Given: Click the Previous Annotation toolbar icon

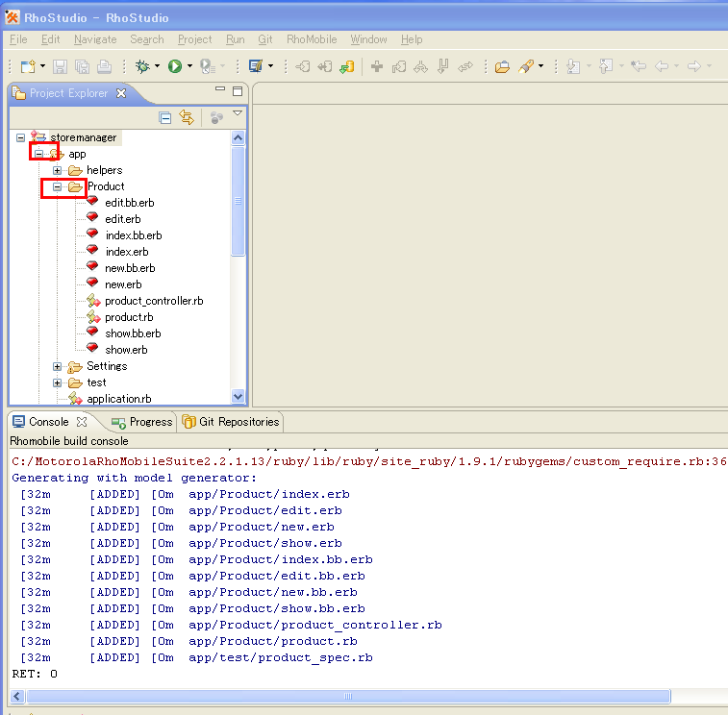Looking at the screenshot, I should coord(606,66).
